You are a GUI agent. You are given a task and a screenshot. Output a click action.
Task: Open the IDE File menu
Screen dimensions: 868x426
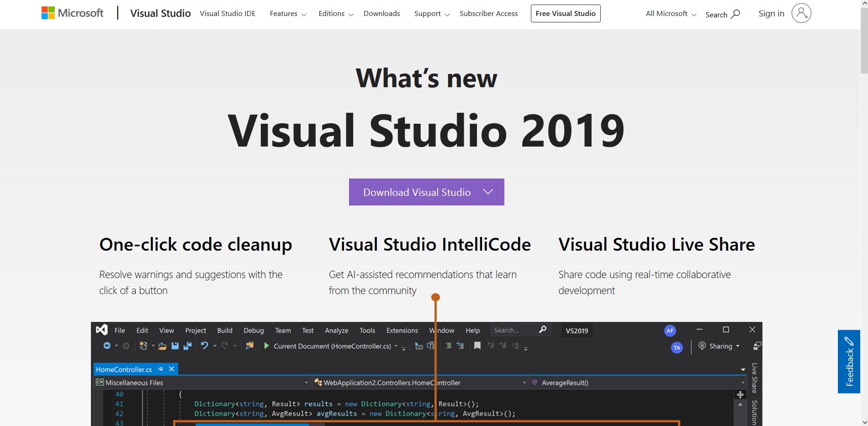pos(120,330)
